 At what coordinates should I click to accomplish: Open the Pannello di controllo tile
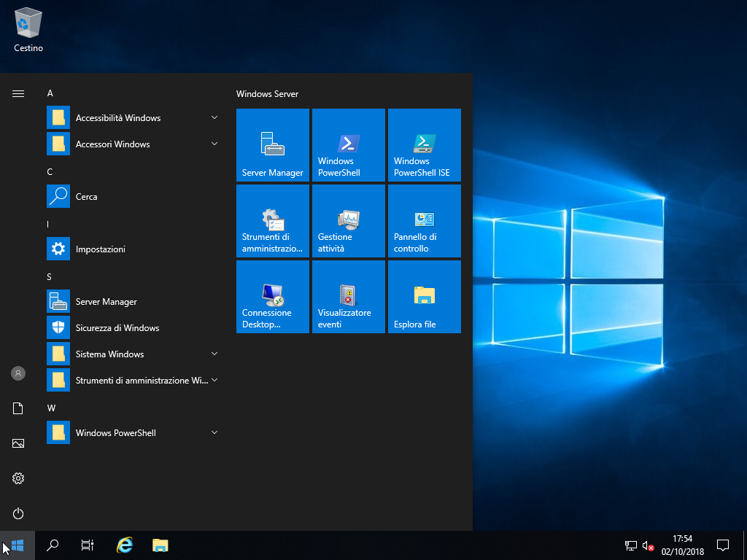click(x=424, y=220)
